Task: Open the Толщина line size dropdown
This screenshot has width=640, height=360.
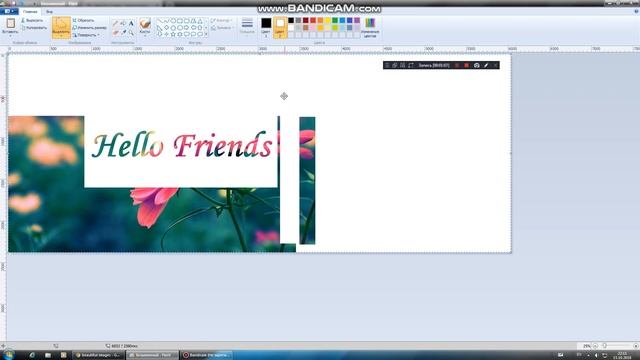Action: click(x=247, y=27)
